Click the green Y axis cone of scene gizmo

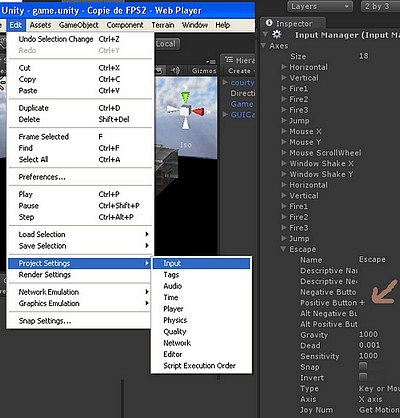[x=185, y=98]
